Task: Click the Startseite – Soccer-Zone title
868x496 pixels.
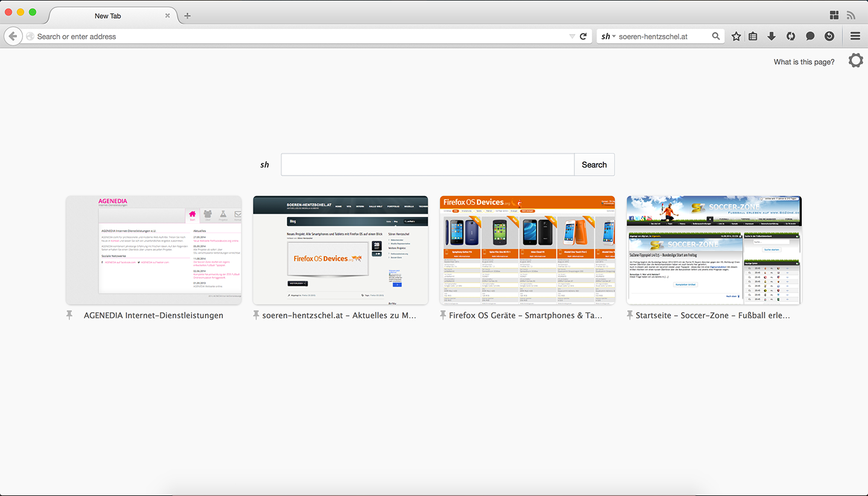Action: pos(713,315)
